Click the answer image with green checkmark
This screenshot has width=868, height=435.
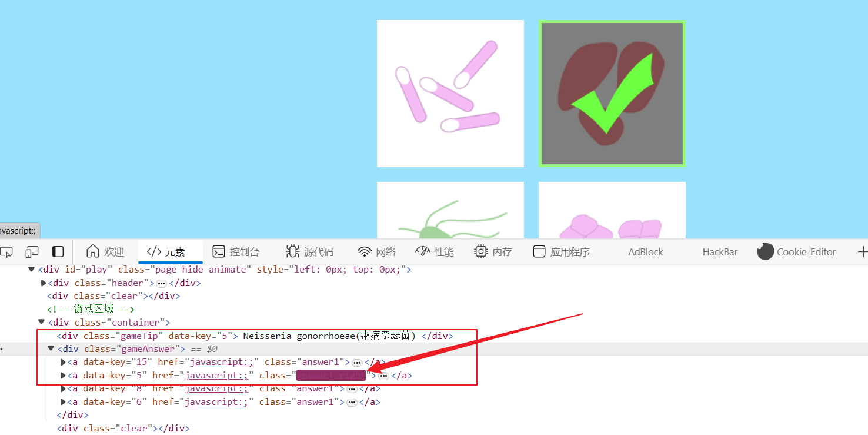[612, 94]
